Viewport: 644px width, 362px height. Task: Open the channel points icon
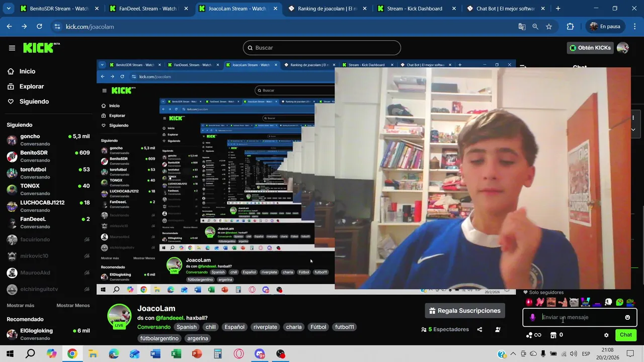[x=533, y=335]
